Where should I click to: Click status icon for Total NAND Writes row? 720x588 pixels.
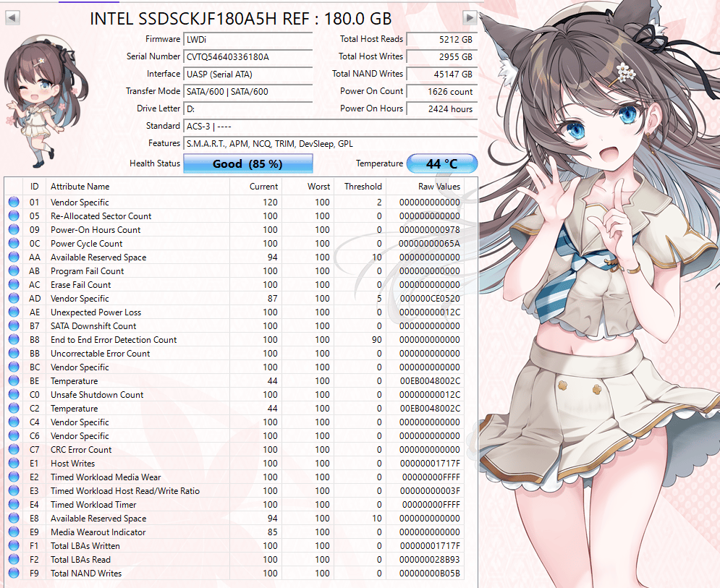tap(14, 573)
